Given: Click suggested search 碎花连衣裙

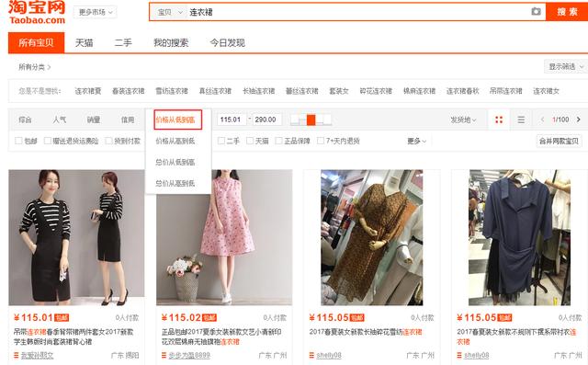Looking at the screenshot, I should [x=376, y=91].
